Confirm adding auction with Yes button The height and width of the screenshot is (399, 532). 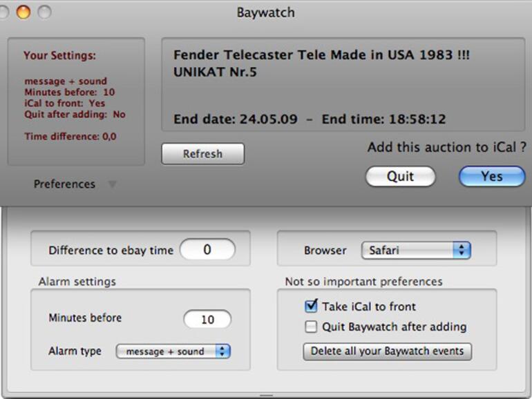click(491, 176)
